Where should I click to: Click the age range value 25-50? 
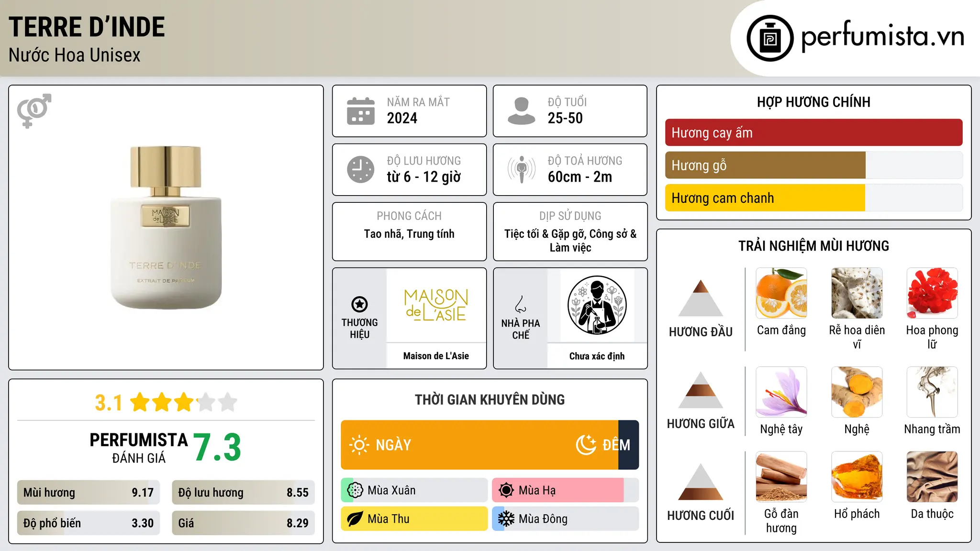(x=565, y=118)
